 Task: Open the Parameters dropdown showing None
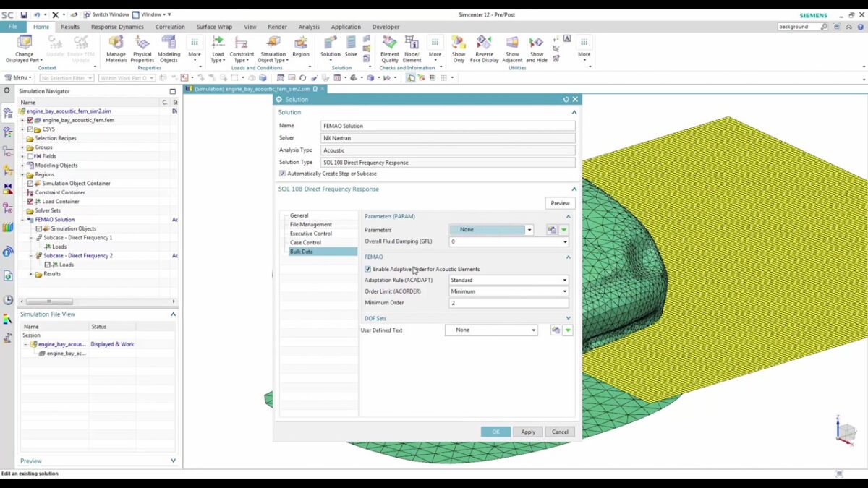pos(529,230)
